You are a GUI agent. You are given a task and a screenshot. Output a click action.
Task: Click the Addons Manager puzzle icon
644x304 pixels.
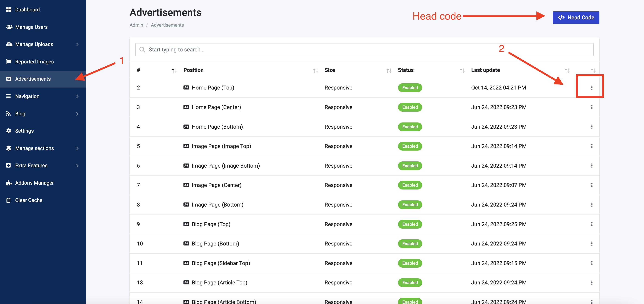pos(9,183)
